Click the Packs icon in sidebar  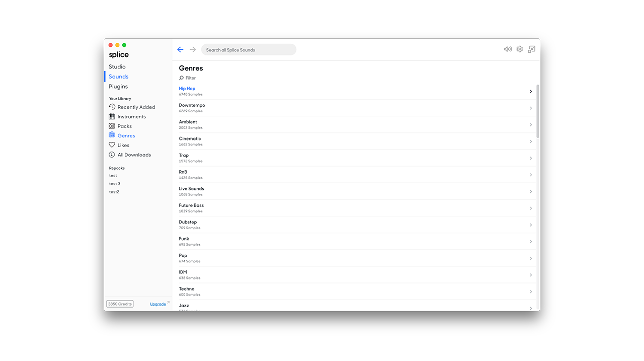(x=112, y=126)
